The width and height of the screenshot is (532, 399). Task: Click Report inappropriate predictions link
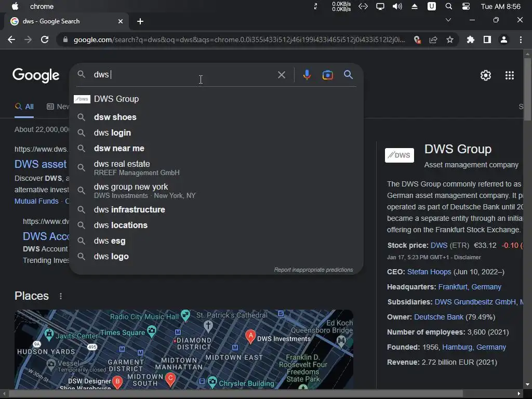[x=313, y=270]
